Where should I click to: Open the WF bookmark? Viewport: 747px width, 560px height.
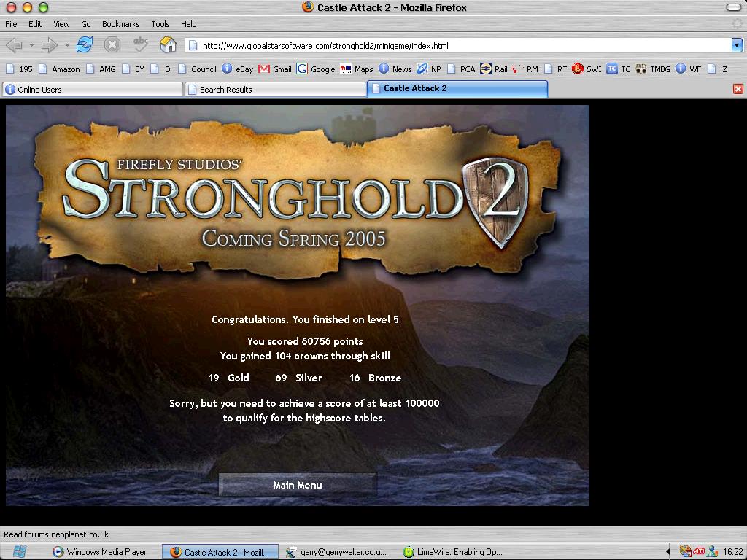(689, 69)
